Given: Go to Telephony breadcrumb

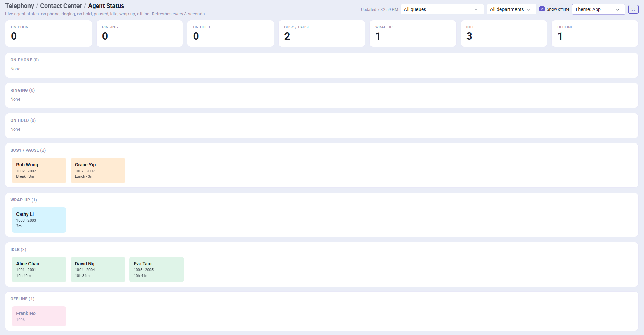Looking at the screenshot, I should [x=20, y=6].
